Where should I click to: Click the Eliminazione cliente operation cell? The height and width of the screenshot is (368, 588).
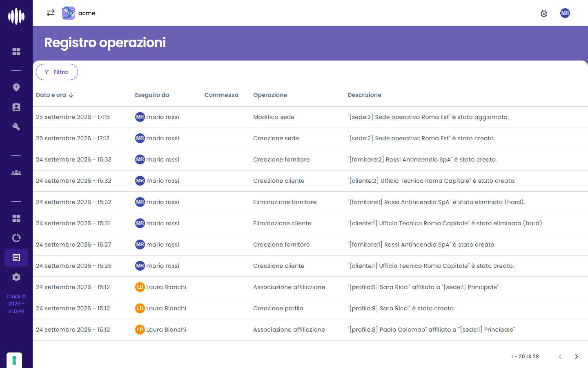point(282,223)
